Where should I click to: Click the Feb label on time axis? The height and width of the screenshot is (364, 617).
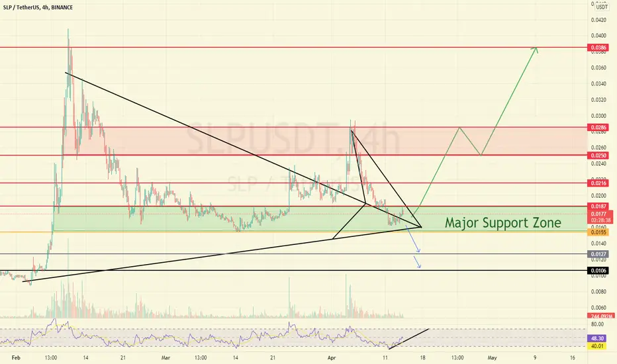point(16,357)
